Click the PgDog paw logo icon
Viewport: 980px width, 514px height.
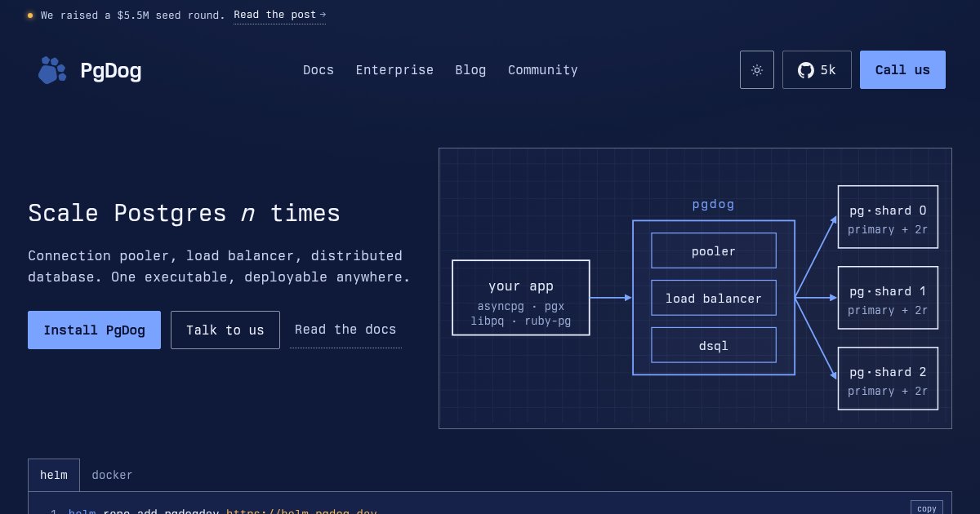click(x=52, y=70)
